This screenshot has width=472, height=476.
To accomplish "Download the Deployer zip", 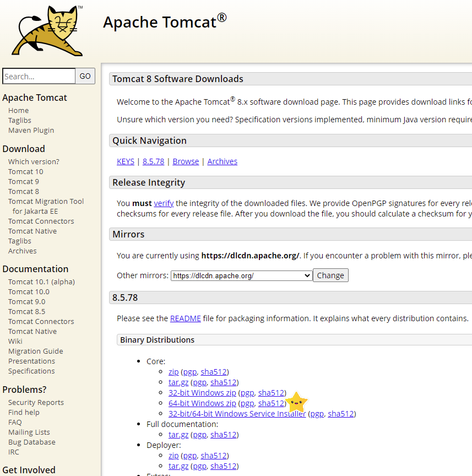I will pos(173,456).
